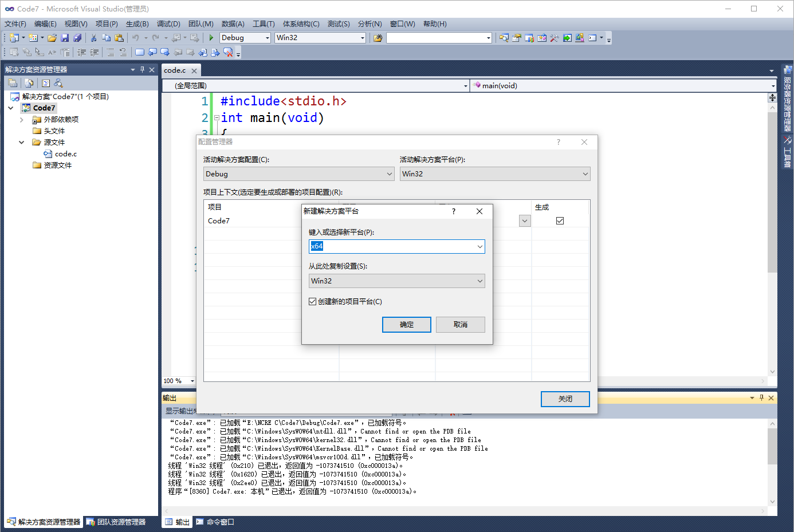Image resolution: width=794 pixels, height=532 pixels.
Task: Click the View Class Diagram icon in Solution Explorer
Action: (x=58, y=83)
